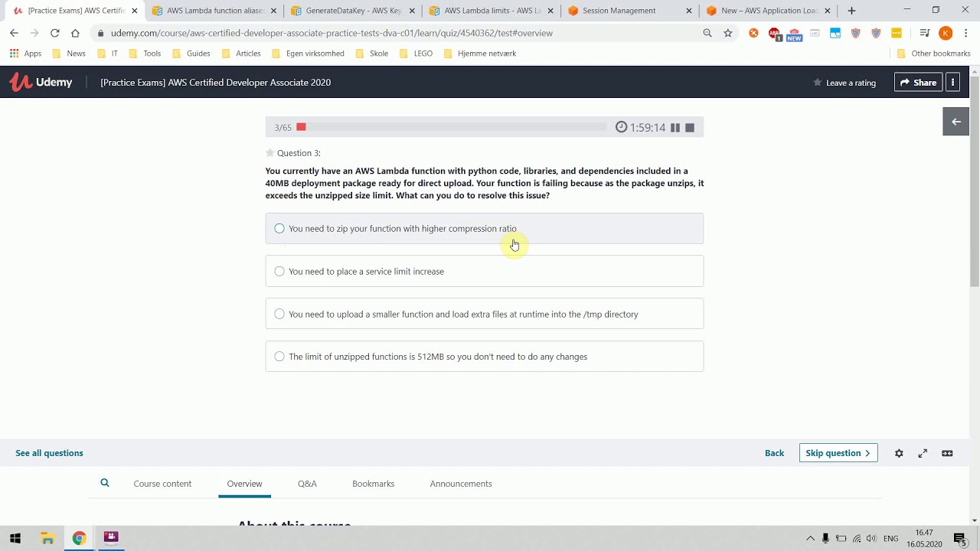
Task: Switch to Announcements tab
Action: [x=461, y=484]
